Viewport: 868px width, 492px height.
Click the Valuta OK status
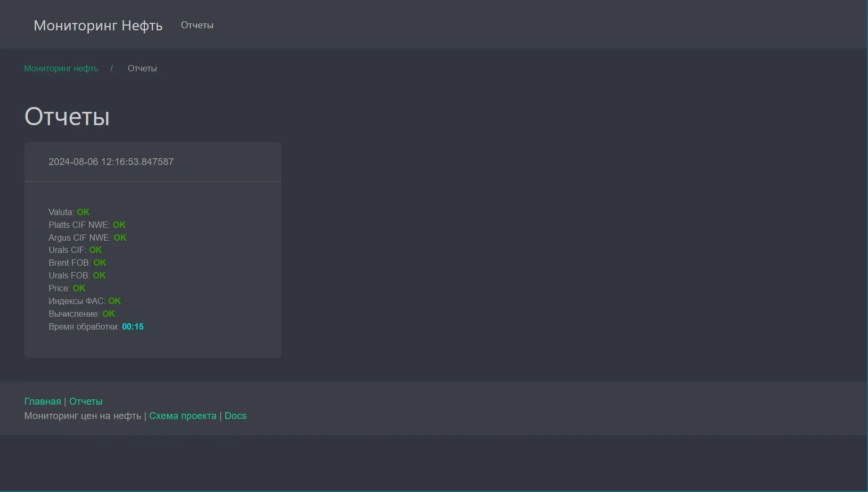(x=83, y=212)
